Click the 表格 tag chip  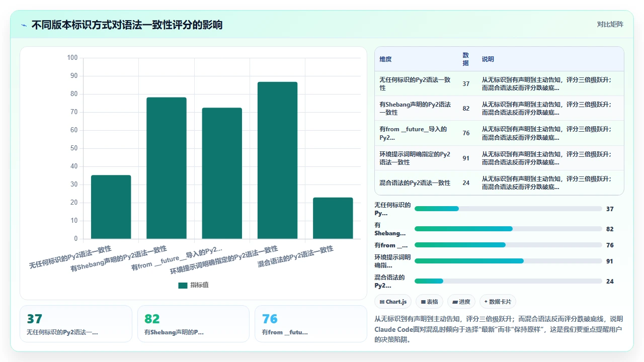tap(429, 302)
